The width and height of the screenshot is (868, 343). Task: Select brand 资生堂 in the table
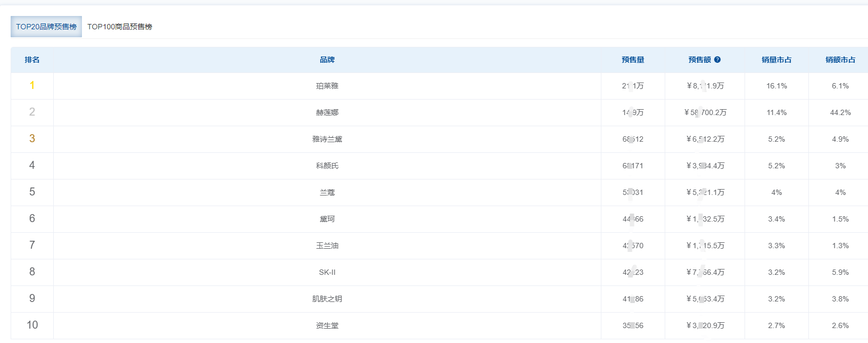(327, 325)
